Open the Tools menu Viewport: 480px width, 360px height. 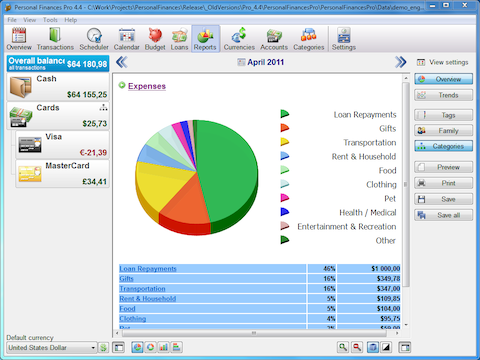click(50, 20)
